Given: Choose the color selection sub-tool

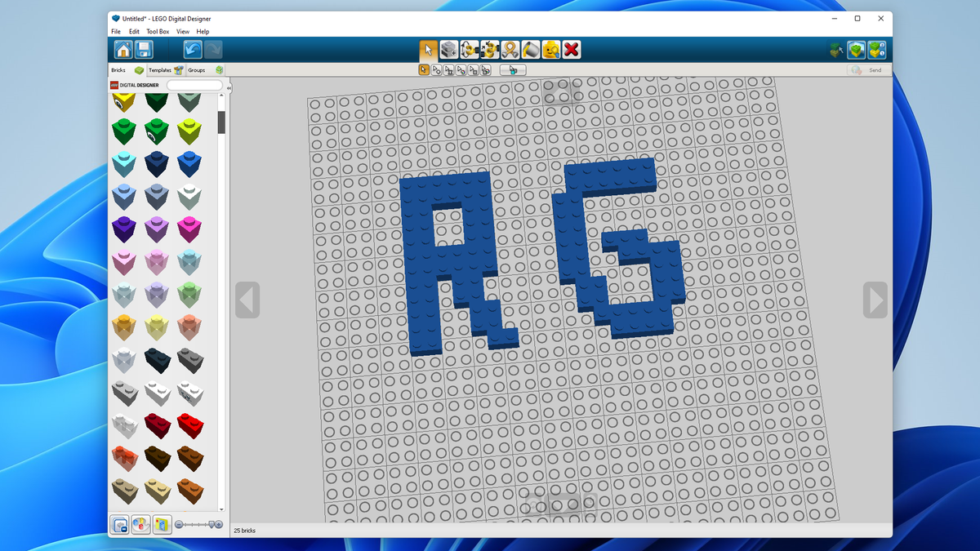Looking at the screenshot, I should point(461,70).
